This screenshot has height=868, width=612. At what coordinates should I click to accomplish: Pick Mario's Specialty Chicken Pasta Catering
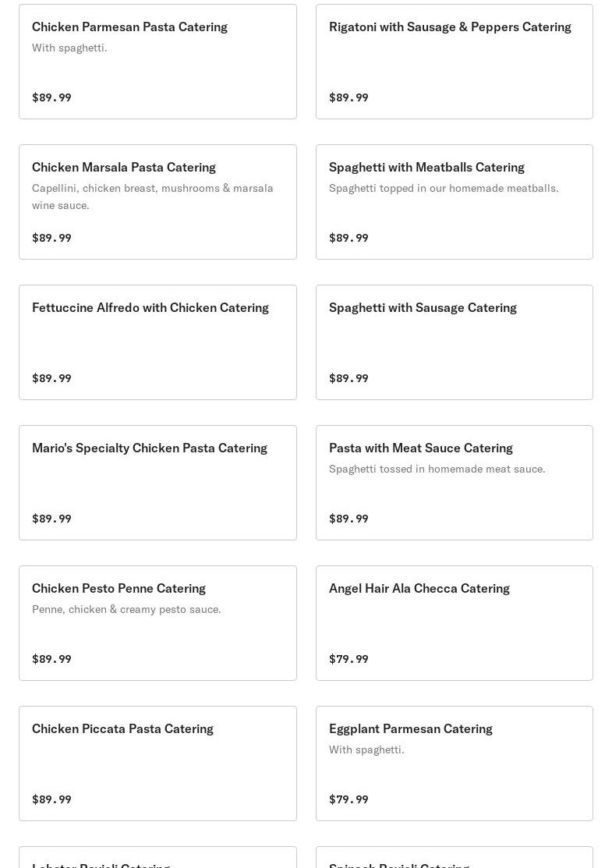point(157,483)
